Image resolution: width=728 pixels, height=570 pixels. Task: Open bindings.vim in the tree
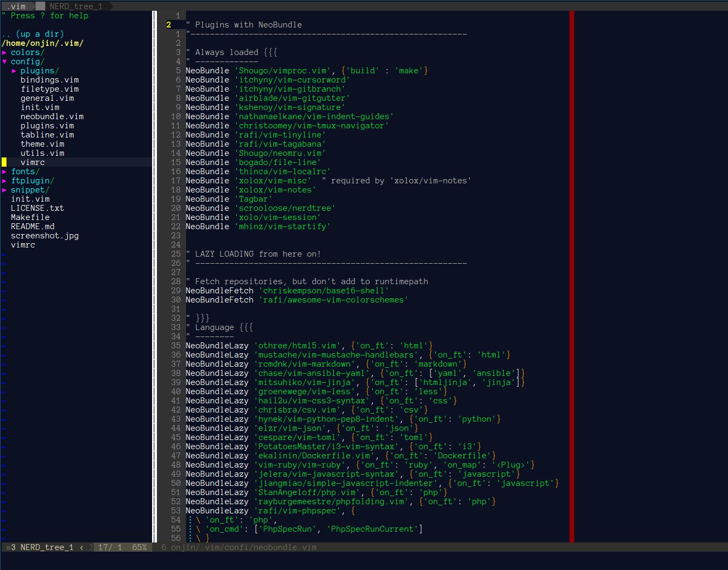pyautogui.click(x=50, y=80)
